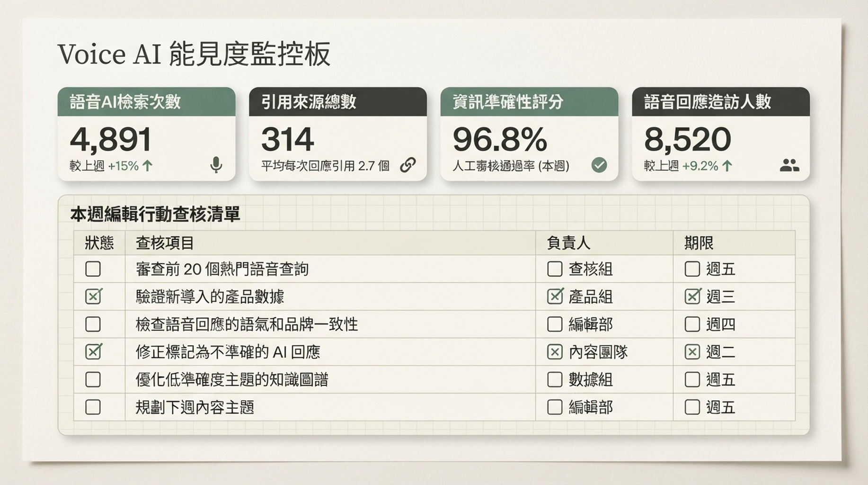The image size is (868, 485).
Task: Click the item 檢查語音回應的語氣和品牌一致性
Action: click(x=247, y=324)
